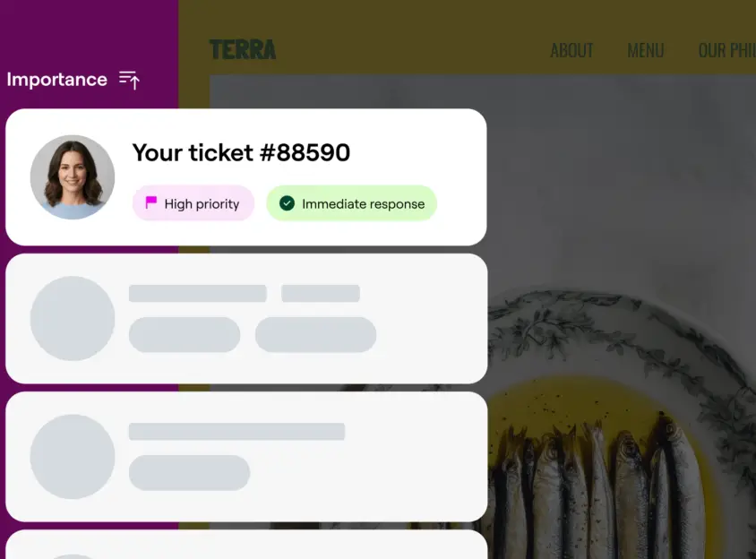Screen dimensions: 756x559
Task: Click the placeholder avatar circle in third card
Action: [73, 456]
